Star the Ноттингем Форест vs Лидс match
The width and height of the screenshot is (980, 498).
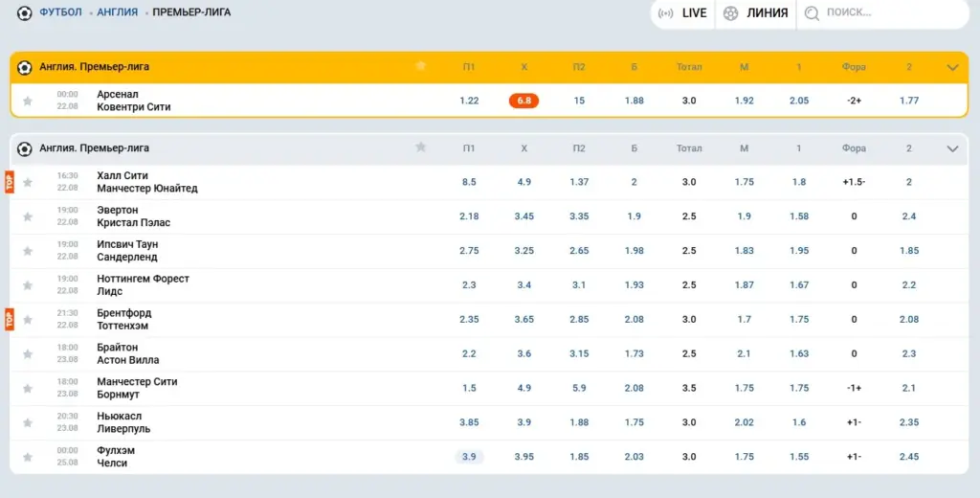(28, 285)
